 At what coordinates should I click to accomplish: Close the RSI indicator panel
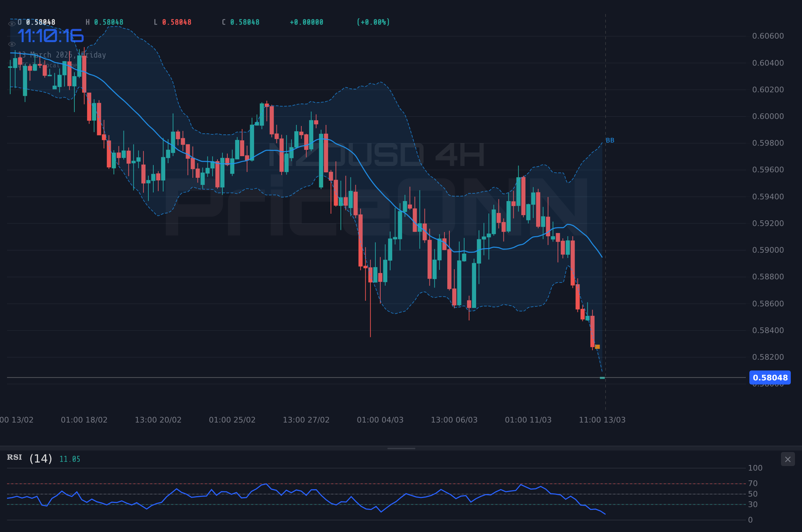788,459
